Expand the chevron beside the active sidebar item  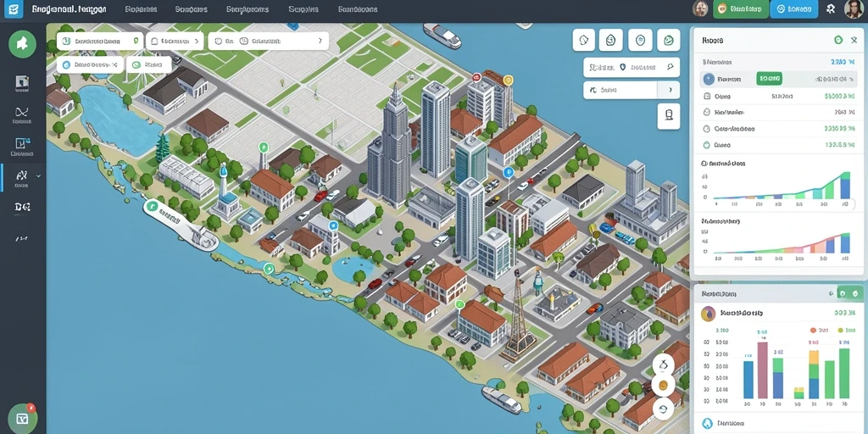[x=38, y=175]
